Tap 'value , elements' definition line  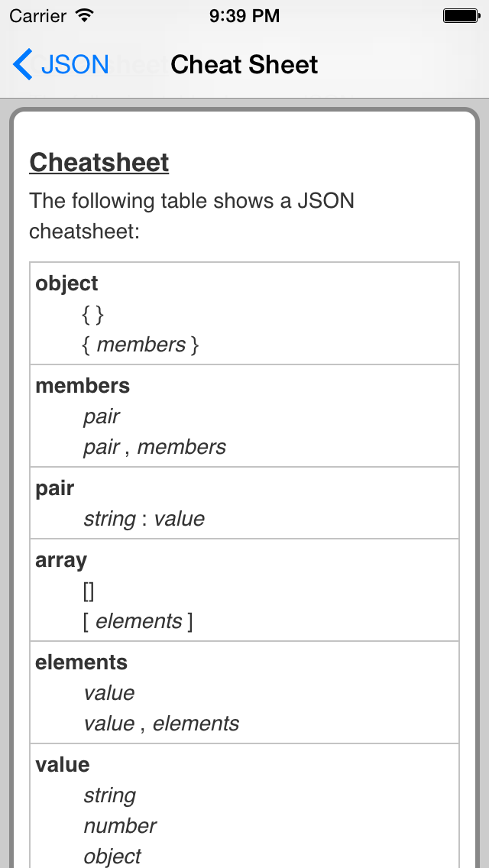coord(161,724)
